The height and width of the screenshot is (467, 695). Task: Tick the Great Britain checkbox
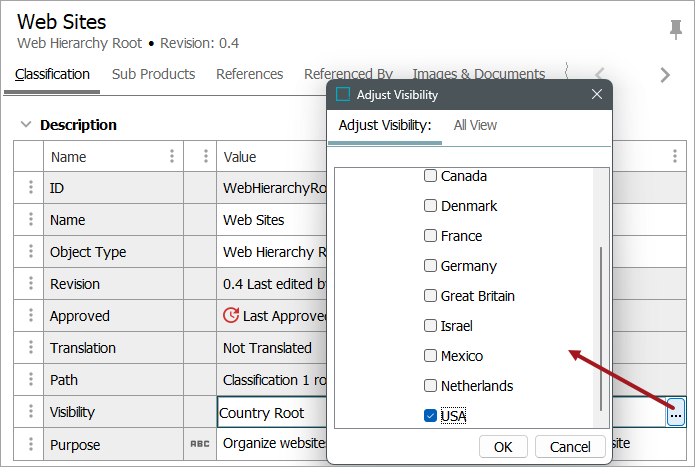pyautogui.click(x=430, y=296)
